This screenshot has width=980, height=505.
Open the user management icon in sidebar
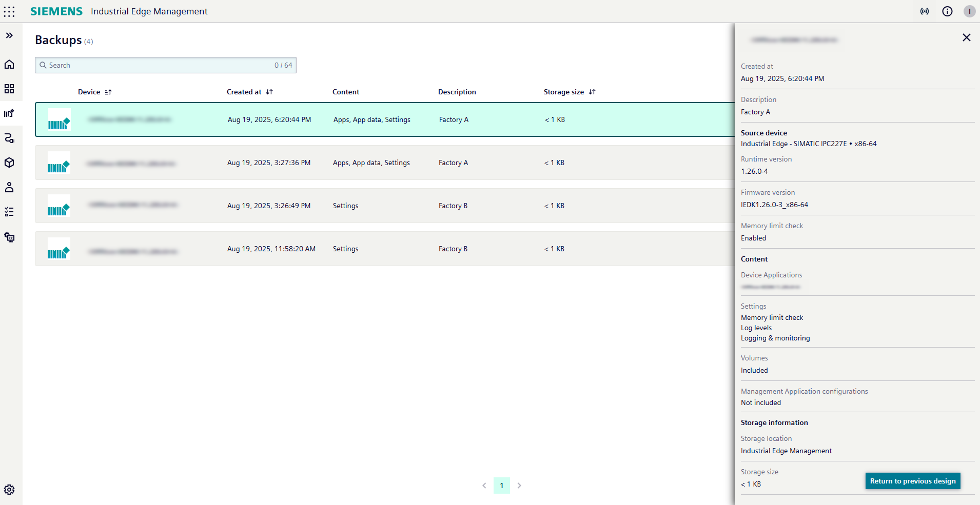pyautogui.click(x=9, y=187)
